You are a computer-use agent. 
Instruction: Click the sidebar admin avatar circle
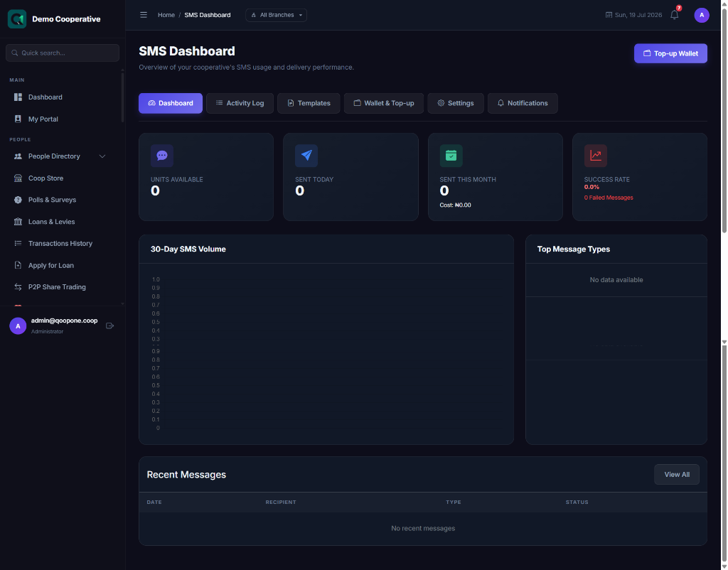point(18,326)
